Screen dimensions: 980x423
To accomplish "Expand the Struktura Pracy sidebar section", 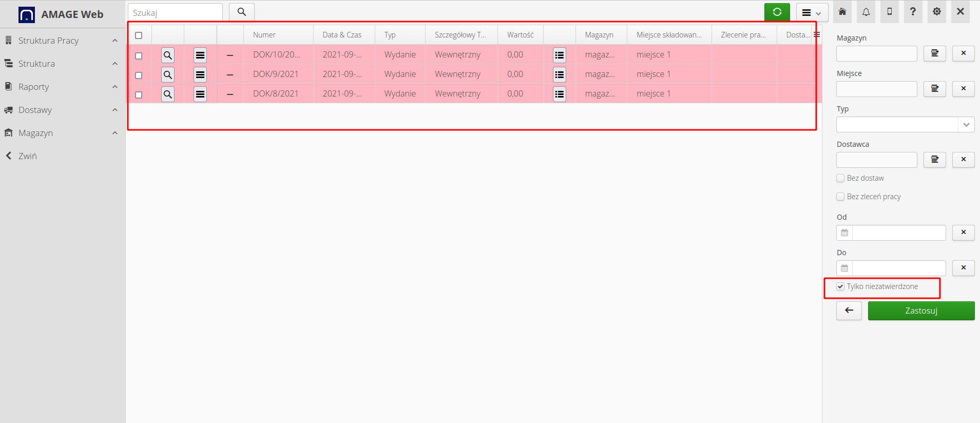I will point(62,41).
